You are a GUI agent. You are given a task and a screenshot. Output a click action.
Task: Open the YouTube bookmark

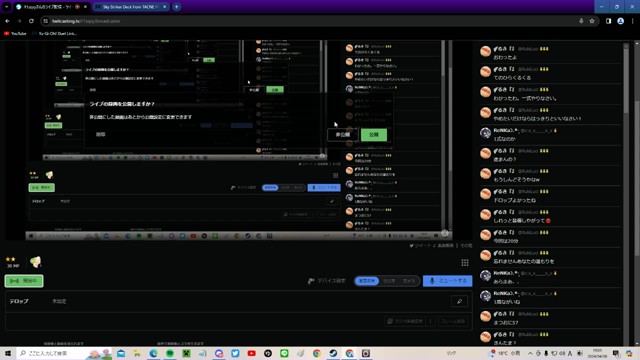[15, 33]
